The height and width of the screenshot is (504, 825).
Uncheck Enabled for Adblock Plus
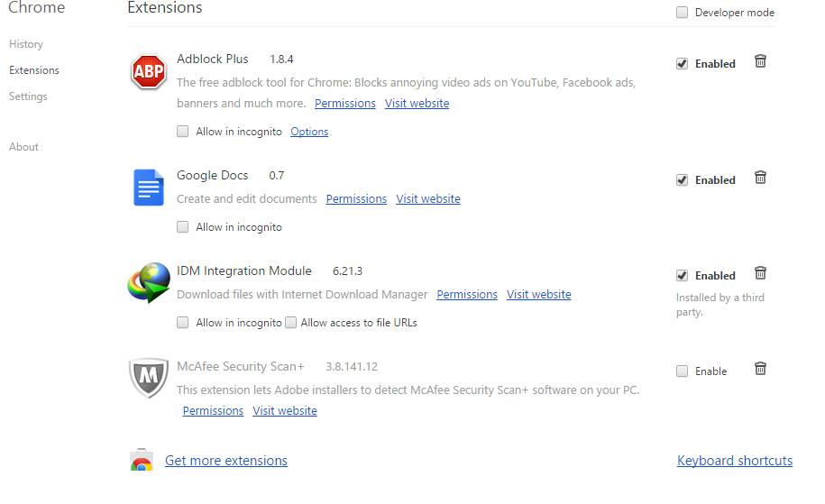click(682, 64)
